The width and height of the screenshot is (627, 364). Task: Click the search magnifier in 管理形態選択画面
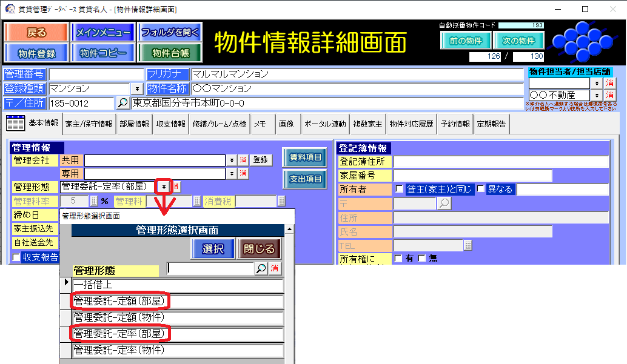(261, 268)
